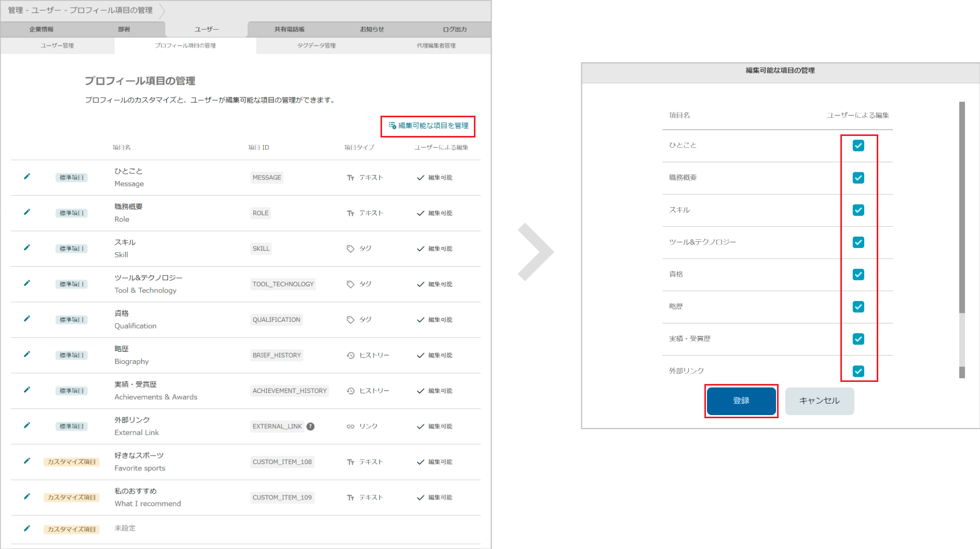Toggle the 資格 checkbox in the dialog
Viewport: 980px width, 549px height.
tap(859, 274)
